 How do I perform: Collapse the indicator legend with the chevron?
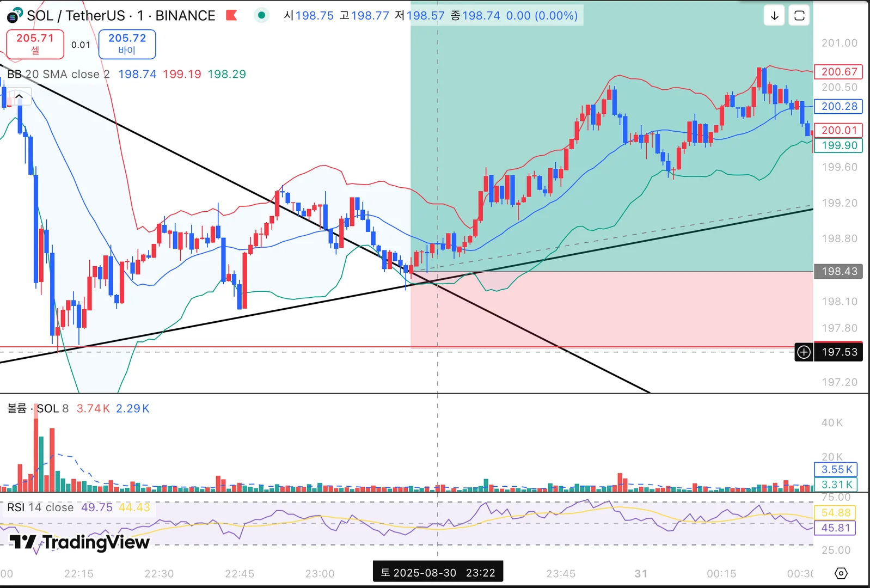tap(19, 96)
